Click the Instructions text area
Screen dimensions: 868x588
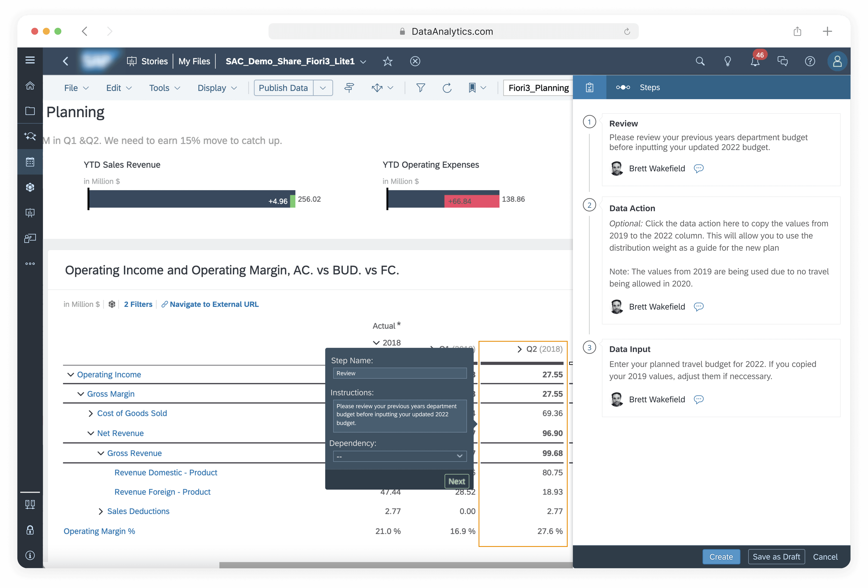pyautogui.click(x=400, y=416)
